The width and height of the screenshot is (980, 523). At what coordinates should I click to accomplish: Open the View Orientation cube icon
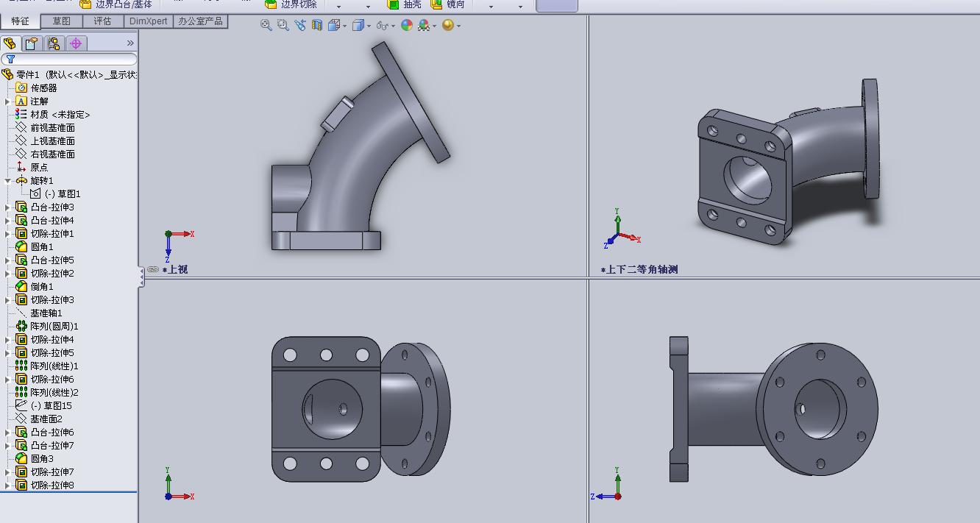333,25
